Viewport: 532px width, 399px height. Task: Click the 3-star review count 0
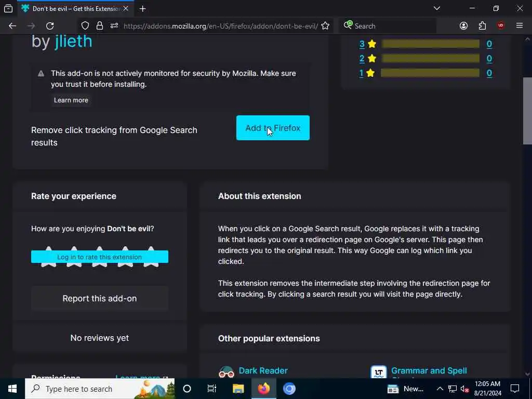(489, 44)
